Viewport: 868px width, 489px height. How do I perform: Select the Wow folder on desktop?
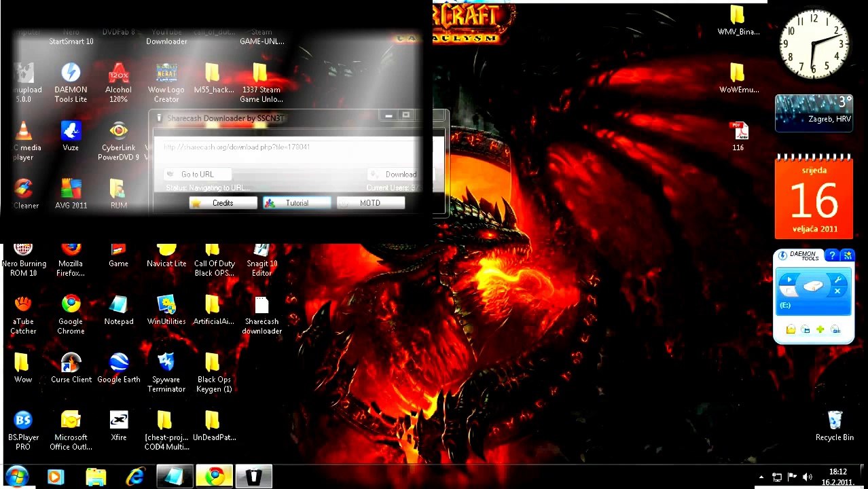[x=23, y=367]
